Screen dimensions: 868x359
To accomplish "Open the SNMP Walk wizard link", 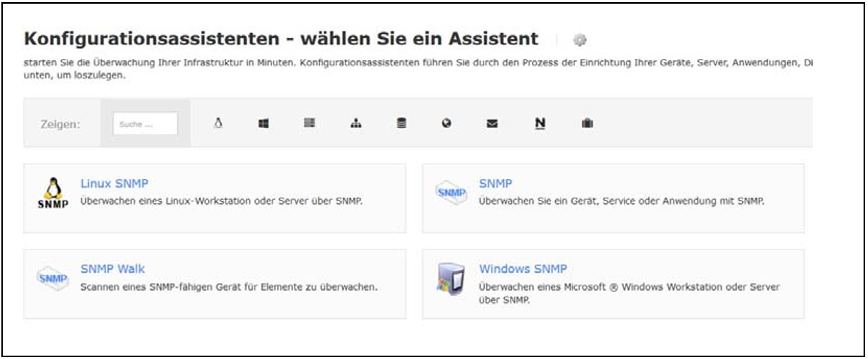I will [x=112, y=269].
